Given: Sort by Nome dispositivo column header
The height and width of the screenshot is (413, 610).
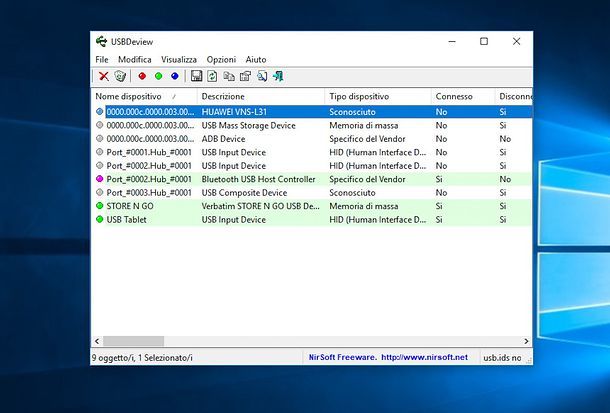Looking at the screenshot, I should click(144, 96).
